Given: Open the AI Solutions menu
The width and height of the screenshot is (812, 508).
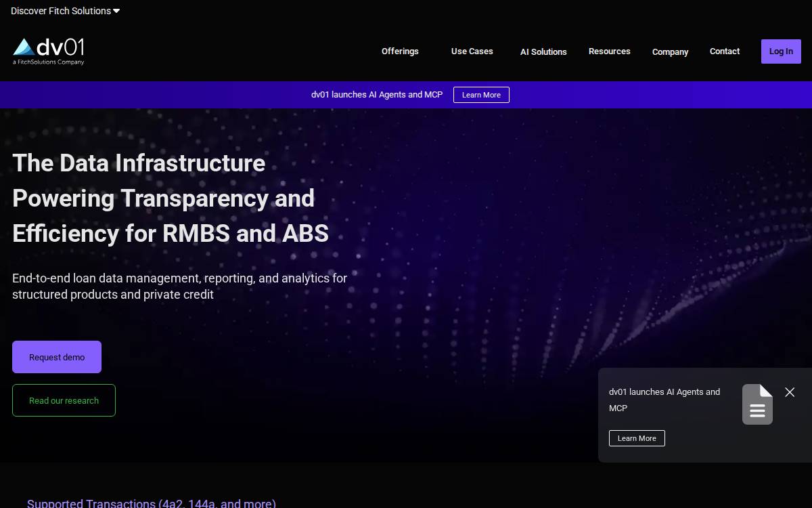Looking at the screenshot, I should pyautogui.click(x=543, y=52).
